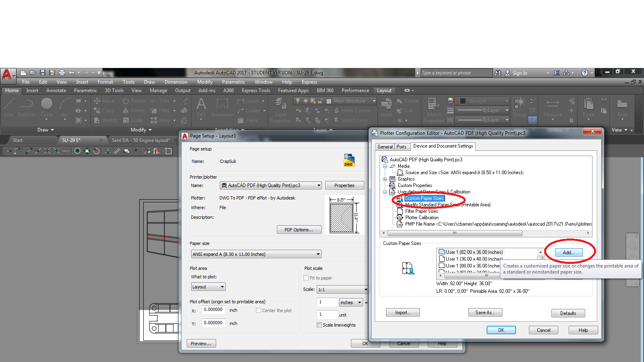Image resolution: width=644 pixels, height=362 pixels.
Task: Click the Preview... button in Page Setup
Action: [x=201, y=343]
